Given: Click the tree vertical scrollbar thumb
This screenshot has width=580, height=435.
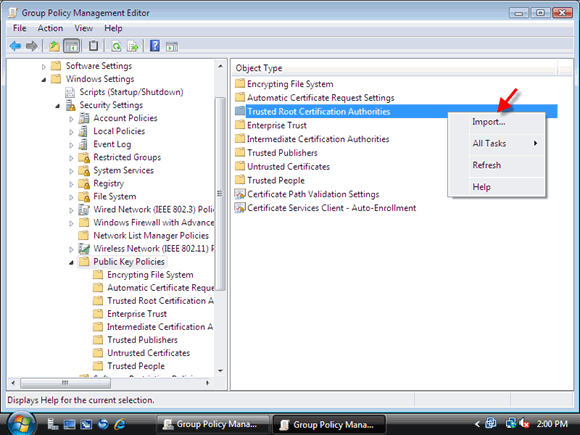Looking at the screenshot, I should pos(220,193).
